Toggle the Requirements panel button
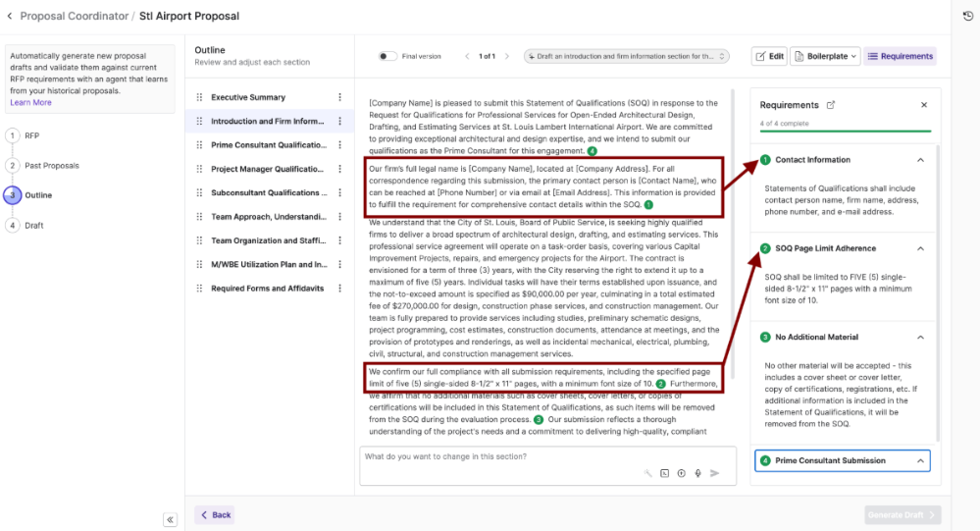Screen dimensions: 980x531 [x=900, y=56]
